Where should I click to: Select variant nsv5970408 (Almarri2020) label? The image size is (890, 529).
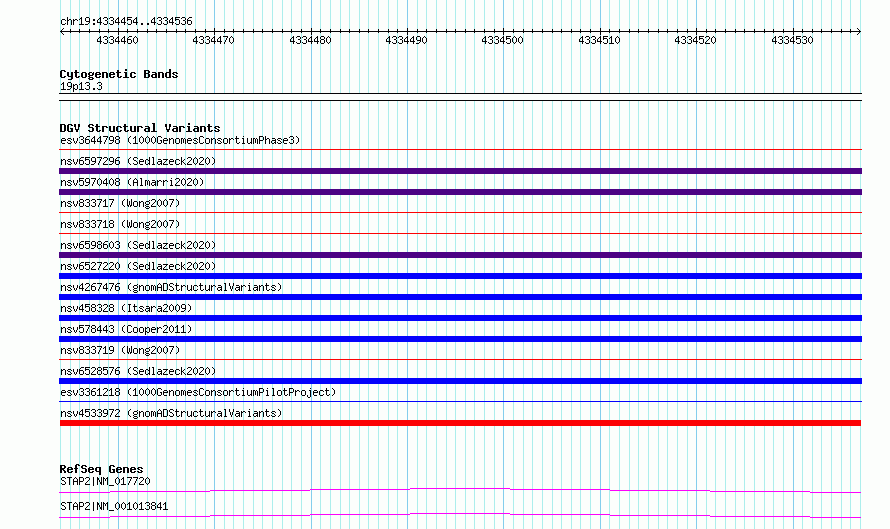tap(132, 182)
